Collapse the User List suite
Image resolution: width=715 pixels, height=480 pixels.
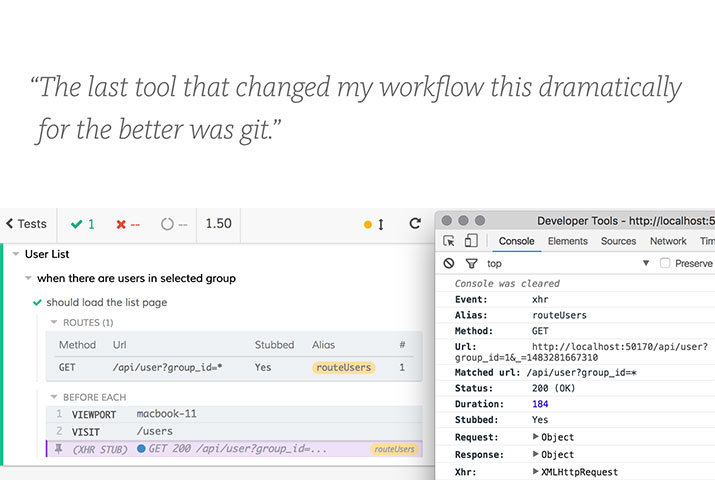pyautogui.click(x=16, y=255)
